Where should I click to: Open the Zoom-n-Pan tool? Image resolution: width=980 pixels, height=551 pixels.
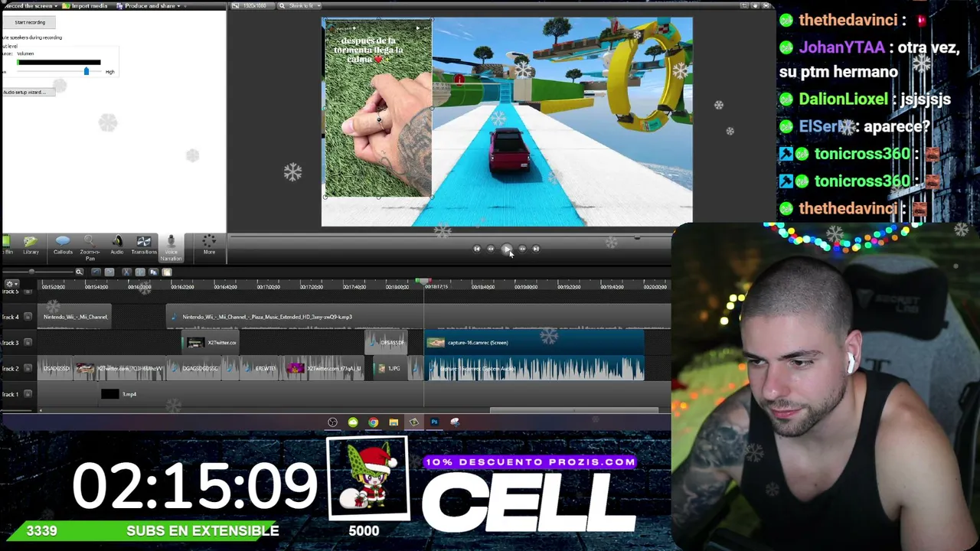(90, 247)
